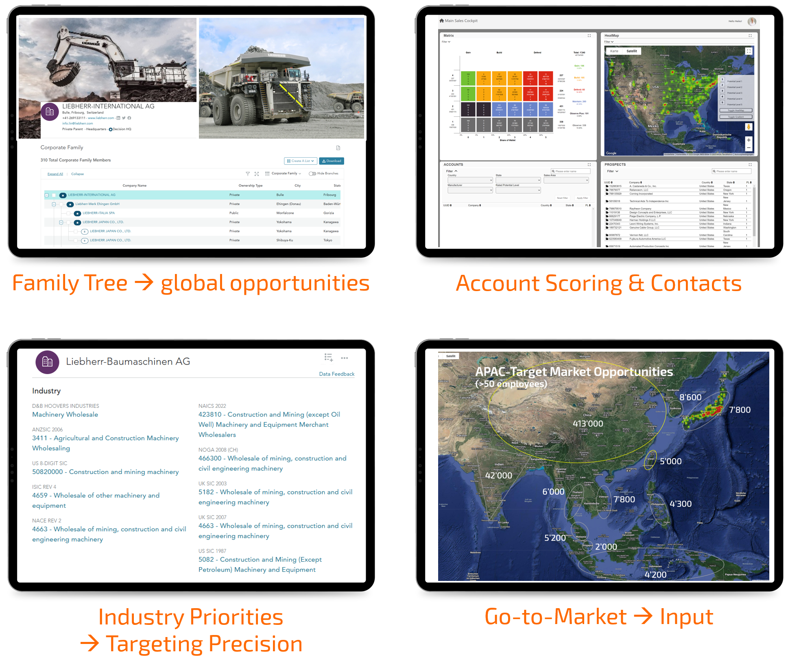Collapse the LIEBHERR-INTERNATIONAL AG tree node
Viewport: 812px width, 659px height.
pyautogui.click(x=46, y=195)
